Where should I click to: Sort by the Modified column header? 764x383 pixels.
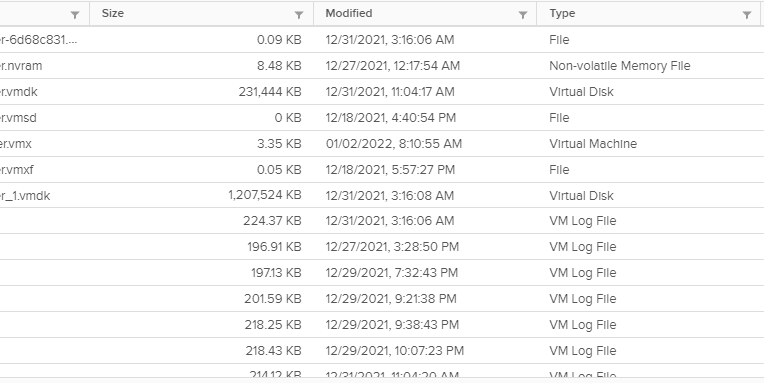coord(349,14)
